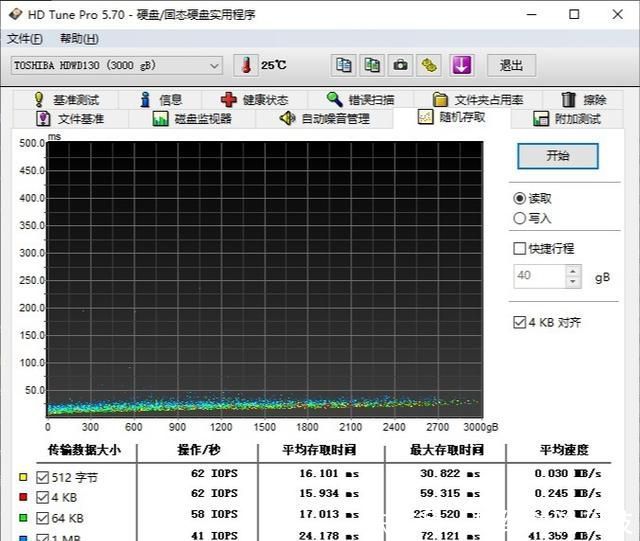
Task: Click the 最大存取时间 column header
Action: (x=447, y=450)
